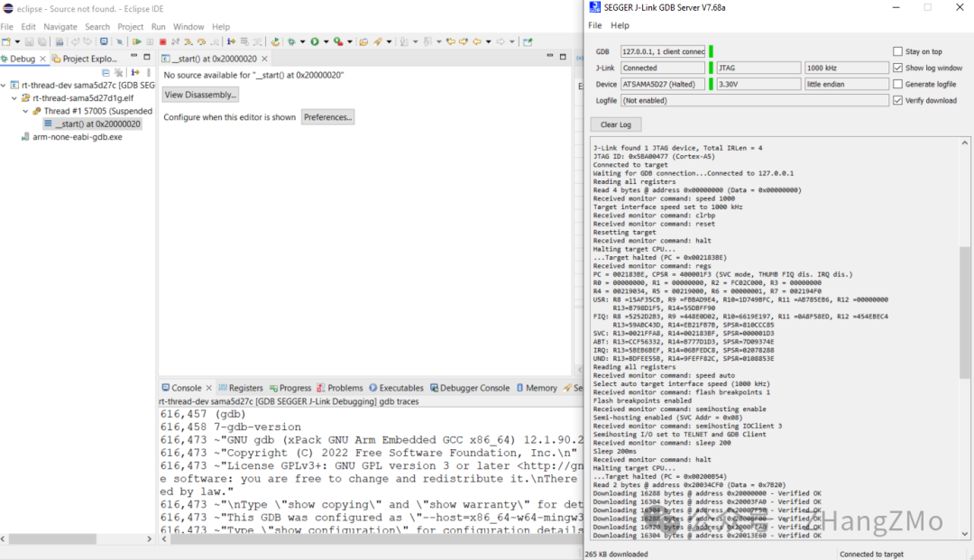Open the external tools run dropdown arrow
The height and width of the screenshot is (560, 974).
point(350,41)
